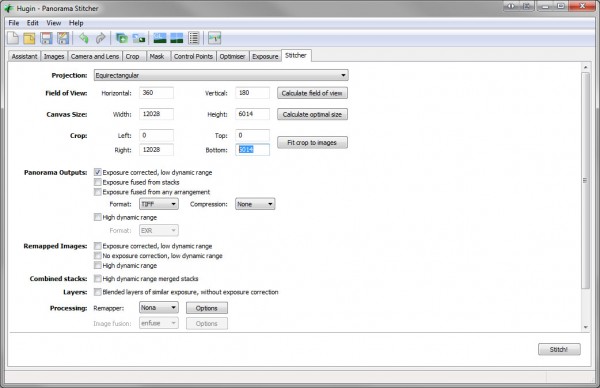Viewport: 600px width, 388px height.
Task: Click the vertical scrollbar down arrow
Action: (x=585, y=327)
